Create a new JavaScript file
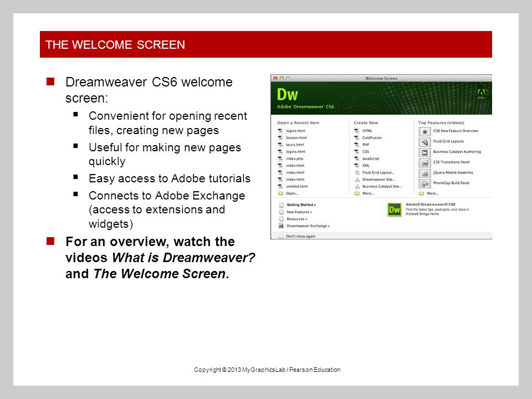This screenshot has width=532, height=399. pyautogui.click(x=371, y=158)
